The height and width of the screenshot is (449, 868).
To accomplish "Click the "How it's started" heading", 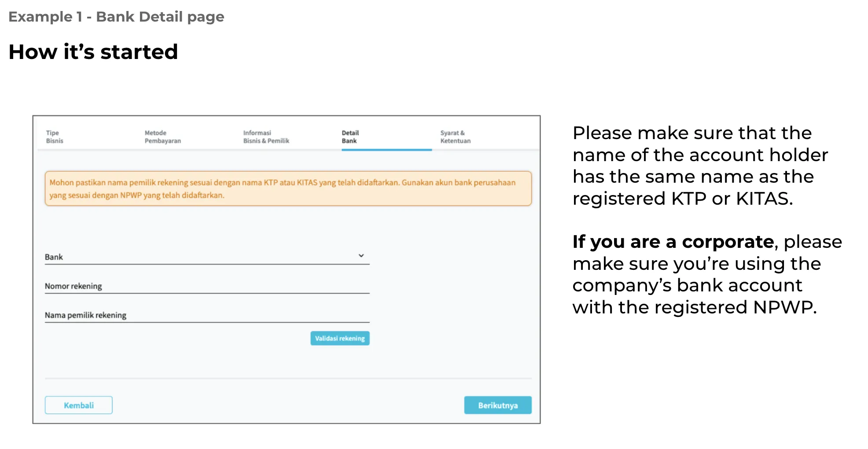I will pos(93,52).
